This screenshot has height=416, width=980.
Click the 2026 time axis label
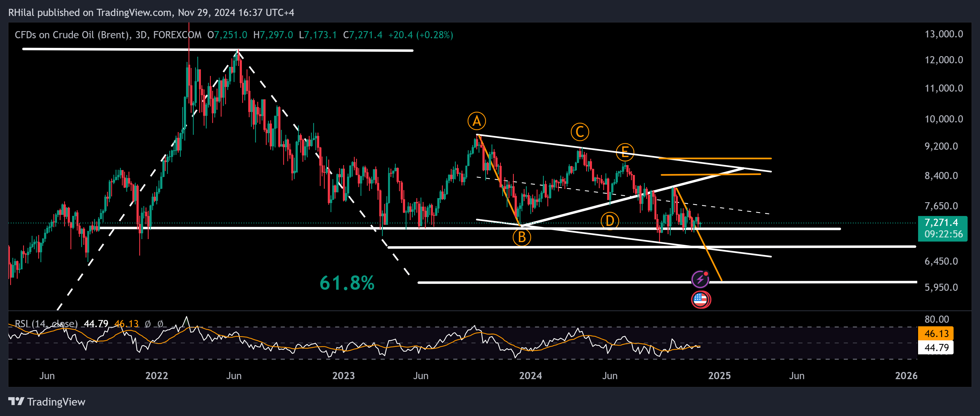pos(906,376)
